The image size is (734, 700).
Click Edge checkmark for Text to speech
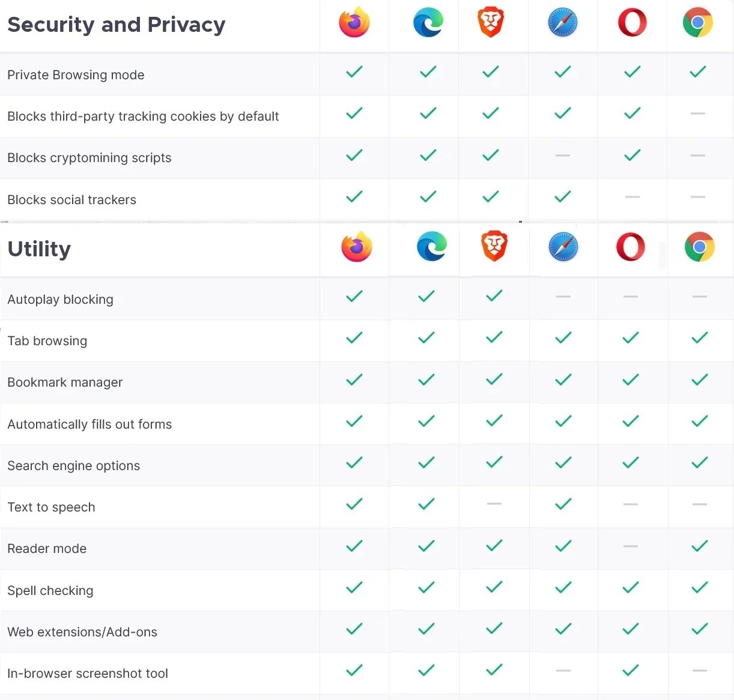pyautogui.click(x=426, y=504)
